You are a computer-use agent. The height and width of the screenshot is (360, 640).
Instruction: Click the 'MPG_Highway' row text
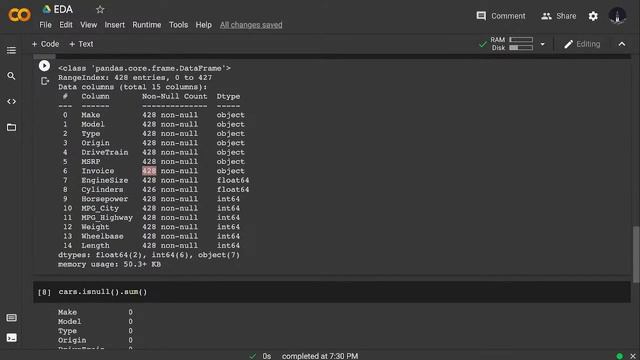[x=107, y=218]
